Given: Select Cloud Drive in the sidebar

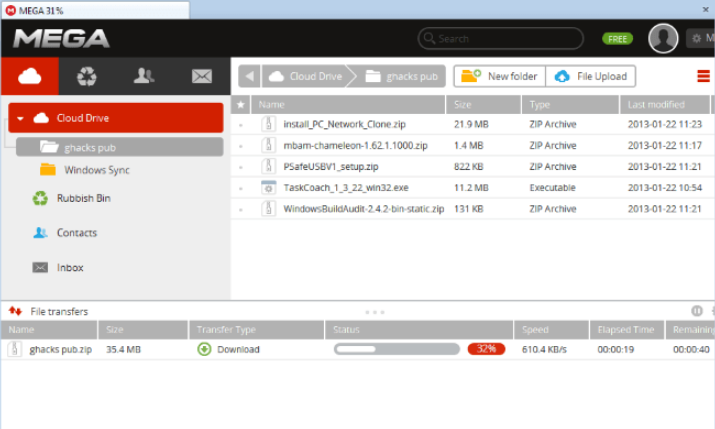Looking at the screenshot, I should click(116, 118).
